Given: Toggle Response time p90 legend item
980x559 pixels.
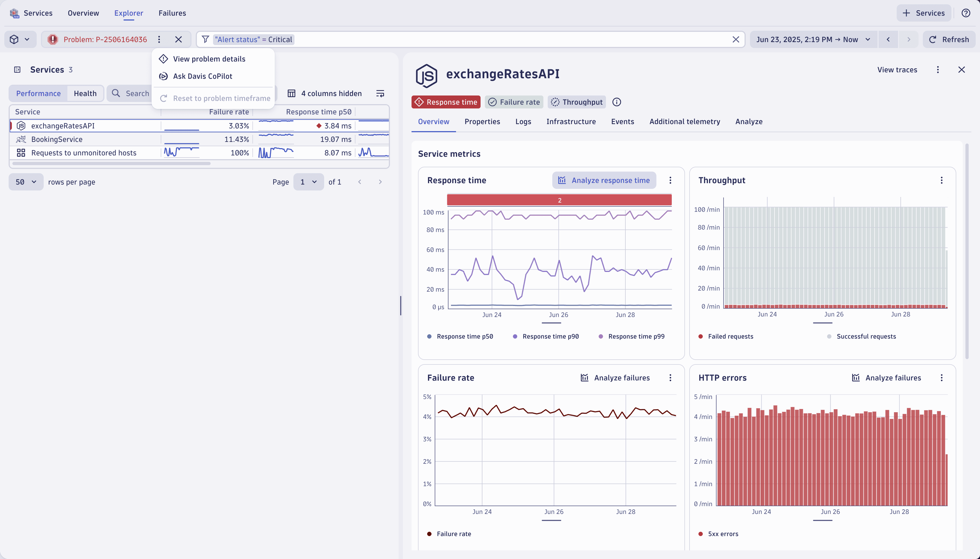Looking at the screenshot, I should click(x=546, y=336).
